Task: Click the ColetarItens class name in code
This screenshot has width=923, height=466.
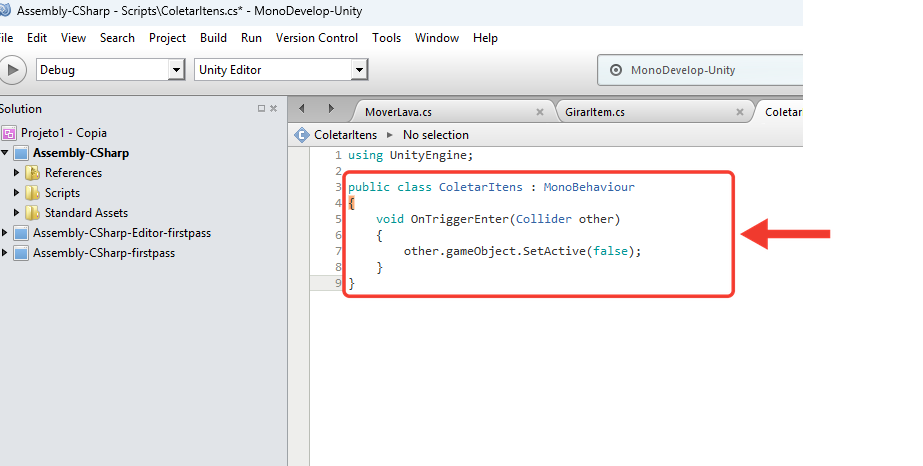Action: 480,187
